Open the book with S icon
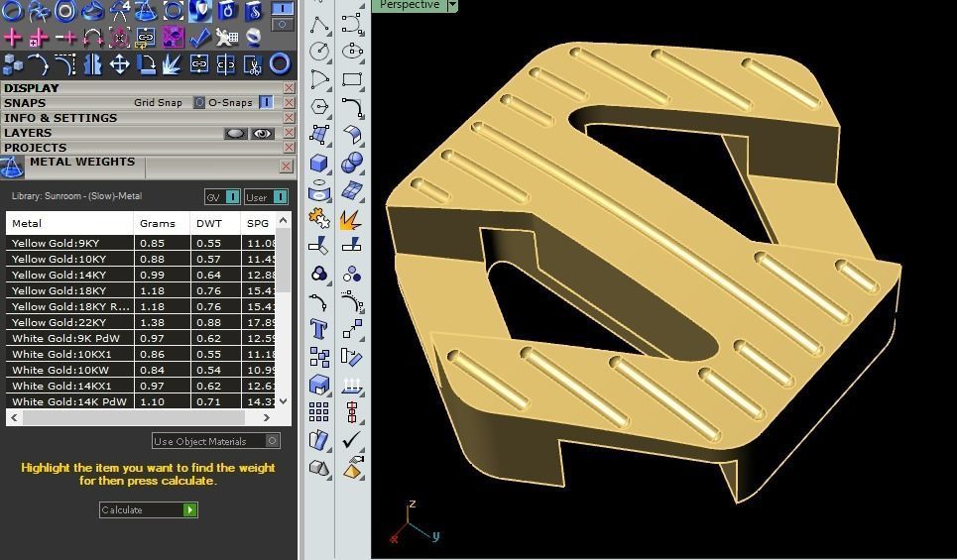This screenshot has width=957, height=560. 254,10
